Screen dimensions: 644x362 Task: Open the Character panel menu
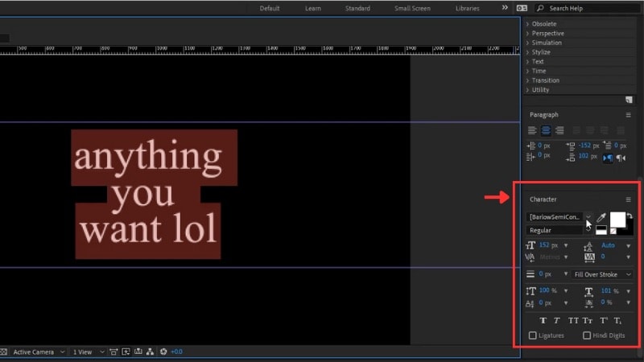(628, 200)
